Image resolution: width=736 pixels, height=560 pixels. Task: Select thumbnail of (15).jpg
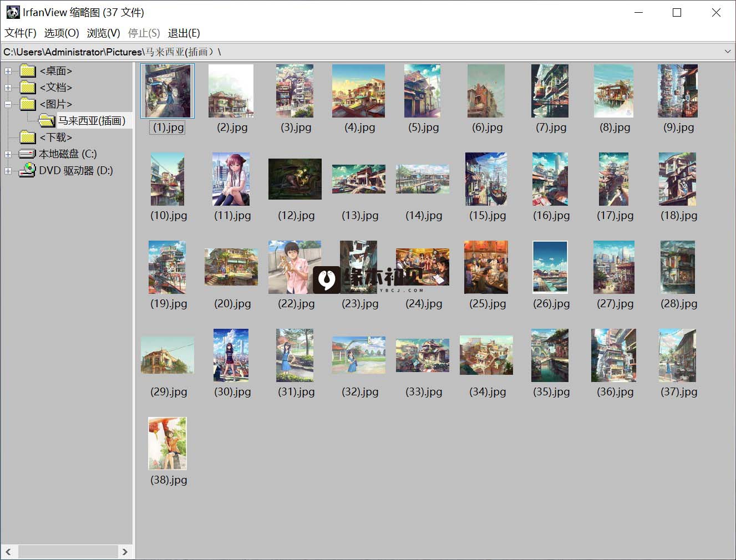click(486, 179)
